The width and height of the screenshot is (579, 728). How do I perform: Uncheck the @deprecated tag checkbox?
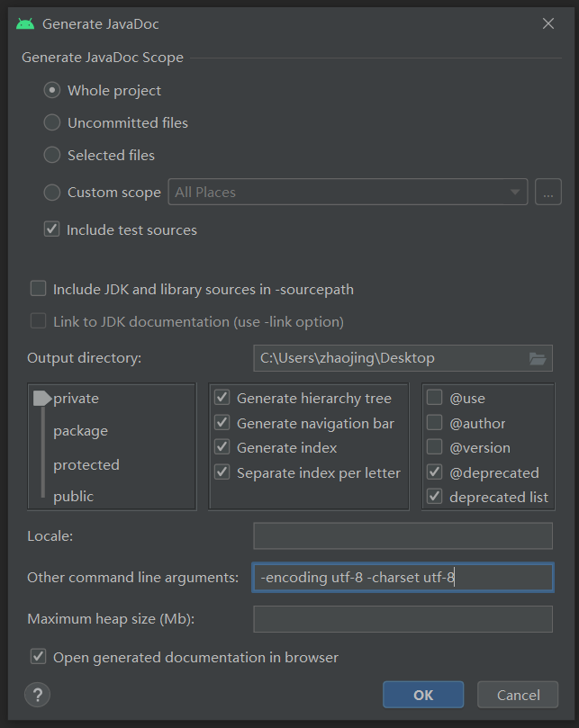point(435,472)
